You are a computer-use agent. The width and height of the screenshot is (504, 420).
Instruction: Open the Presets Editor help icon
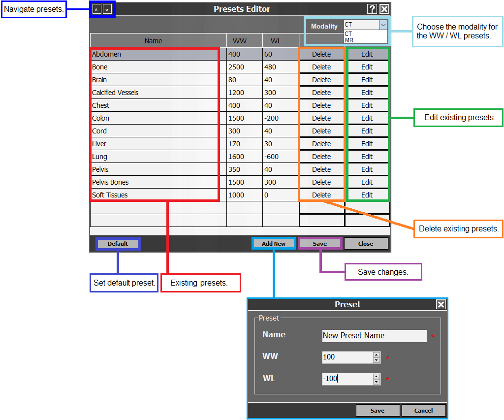(372, 9)
